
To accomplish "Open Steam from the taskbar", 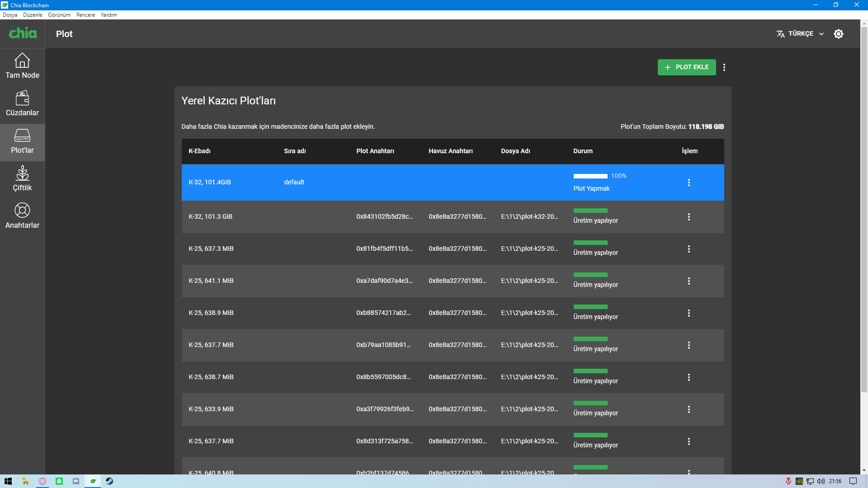I will point(109,481).
